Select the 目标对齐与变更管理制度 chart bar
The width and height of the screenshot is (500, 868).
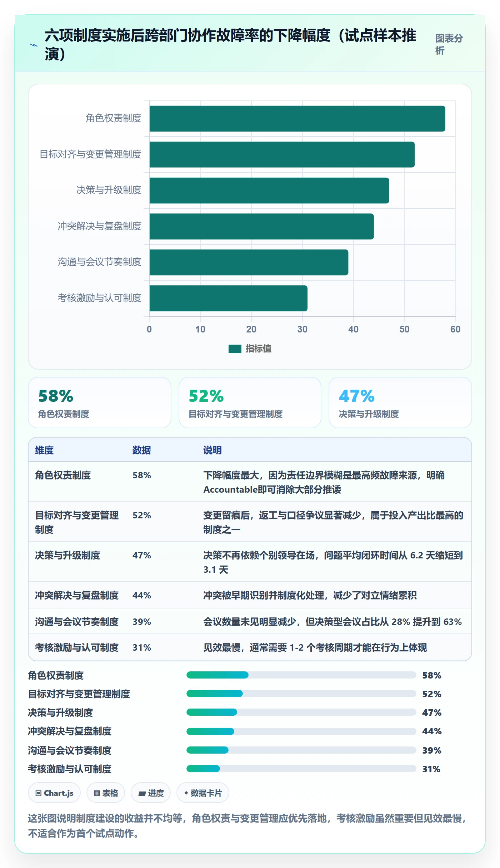tap(282, 154)
